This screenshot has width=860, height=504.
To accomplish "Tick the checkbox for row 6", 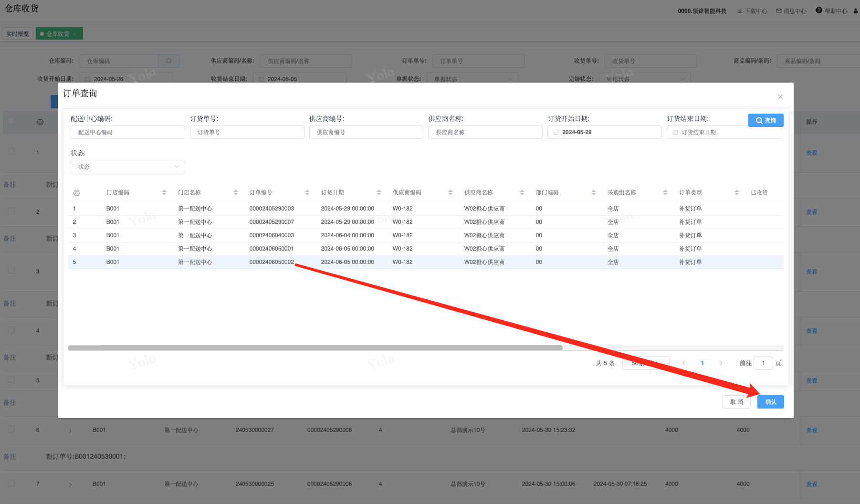I will point(11,430).
